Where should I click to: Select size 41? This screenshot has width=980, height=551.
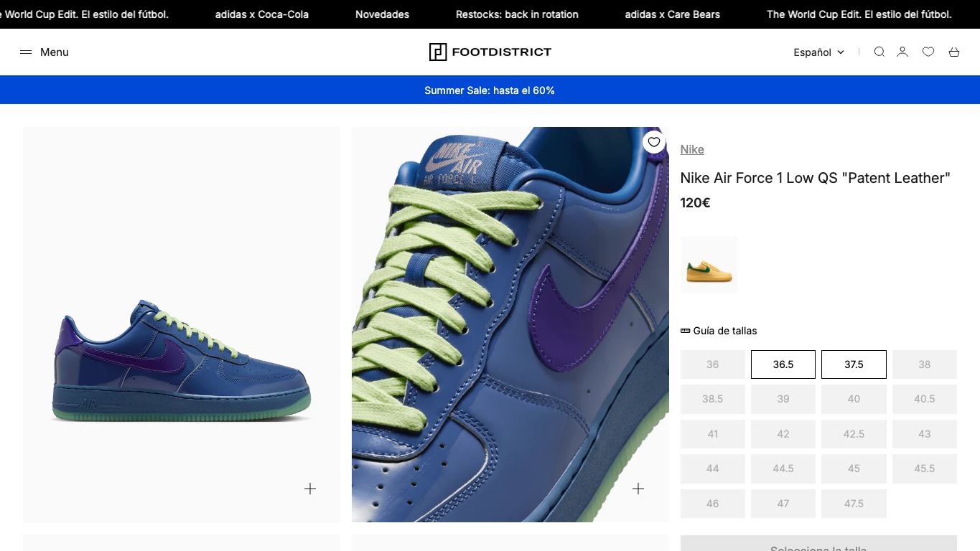pyautogui.click(x=712, y=434)
